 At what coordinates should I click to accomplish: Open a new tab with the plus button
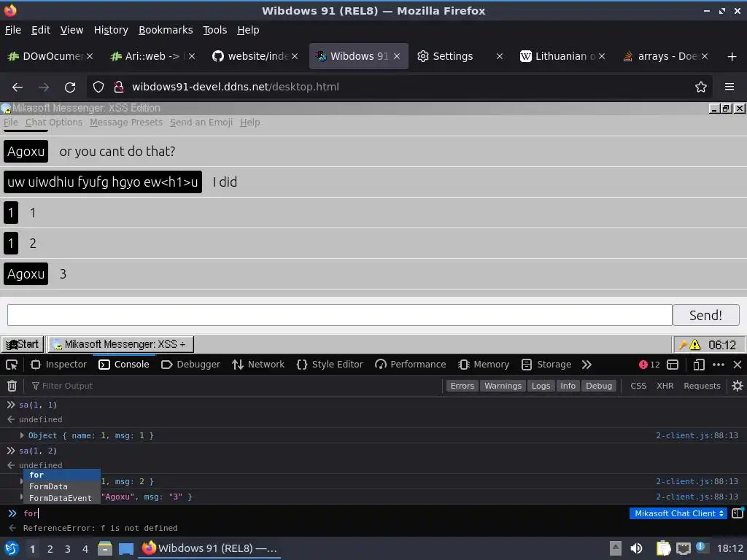click(732, 57)
